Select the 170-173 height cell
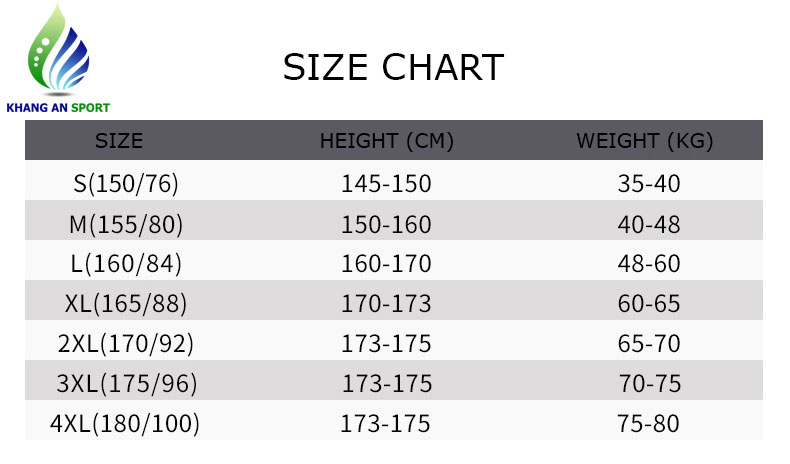Image resolution: width=790 pixels, height=464 pixels. pyautogui.click(x=386, y=304)
